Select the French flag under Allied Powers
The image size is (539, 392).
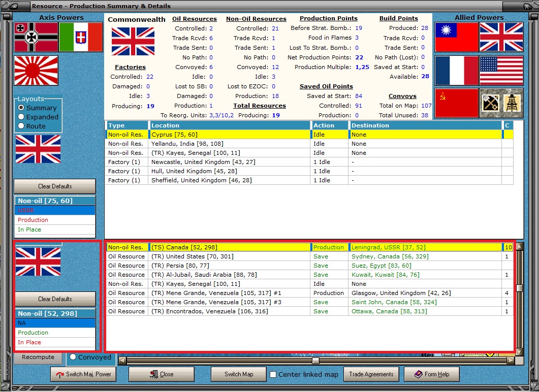point(457,71)
